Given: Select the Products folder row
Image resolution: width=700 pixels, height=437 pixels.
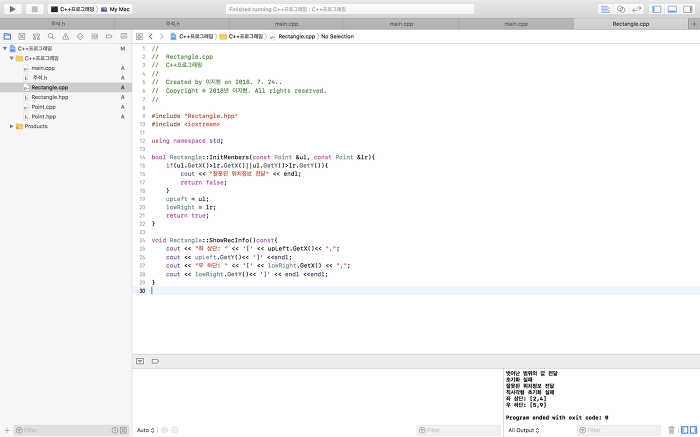Looking at the screenshot, I should [66, 126].
